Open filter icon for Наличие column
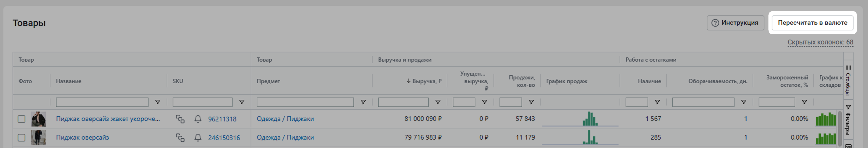Image resolution: width=868 pixels, height=148 pixels. pyautogui.click(x=657, y=102)
